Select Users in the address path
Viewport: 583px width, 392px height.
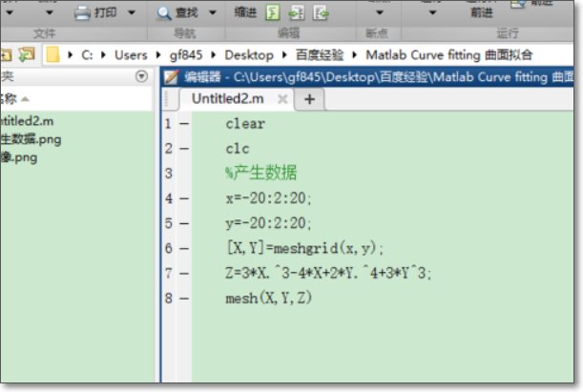point(131,55)
